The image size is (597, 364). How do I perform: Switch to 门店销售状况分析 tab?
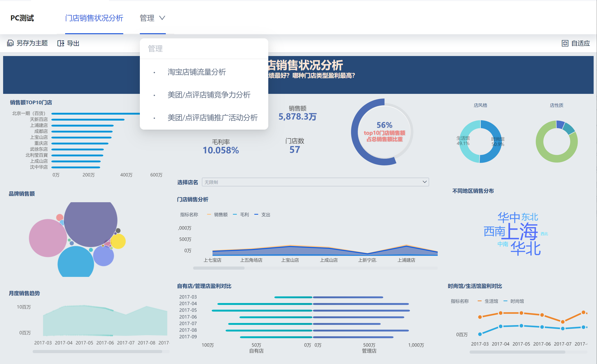pyautogui.click(x=94, y=18)
